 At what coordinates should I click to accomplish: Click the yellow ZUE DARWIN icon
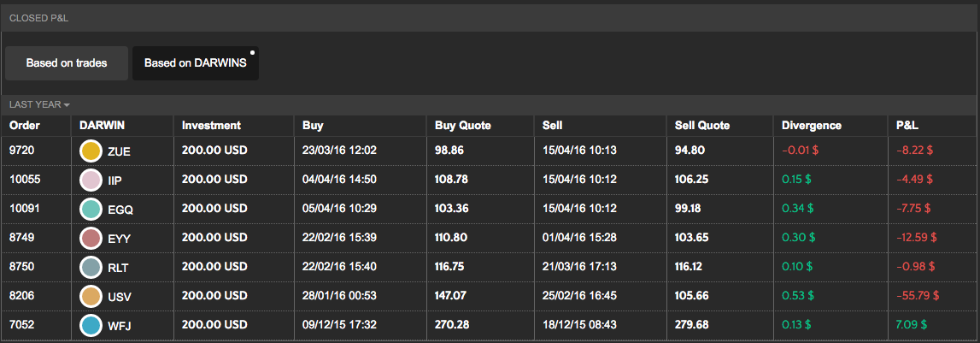(x=91, y=151)
